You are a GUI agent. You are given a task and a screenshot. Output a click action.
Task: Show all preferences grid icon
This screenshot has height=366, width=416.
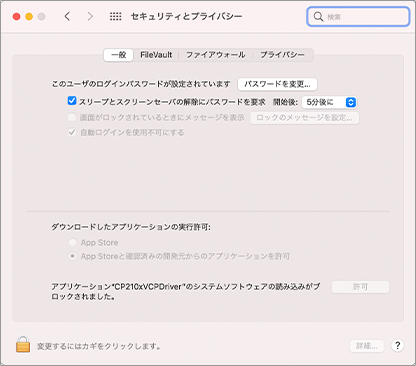(116, 16)
